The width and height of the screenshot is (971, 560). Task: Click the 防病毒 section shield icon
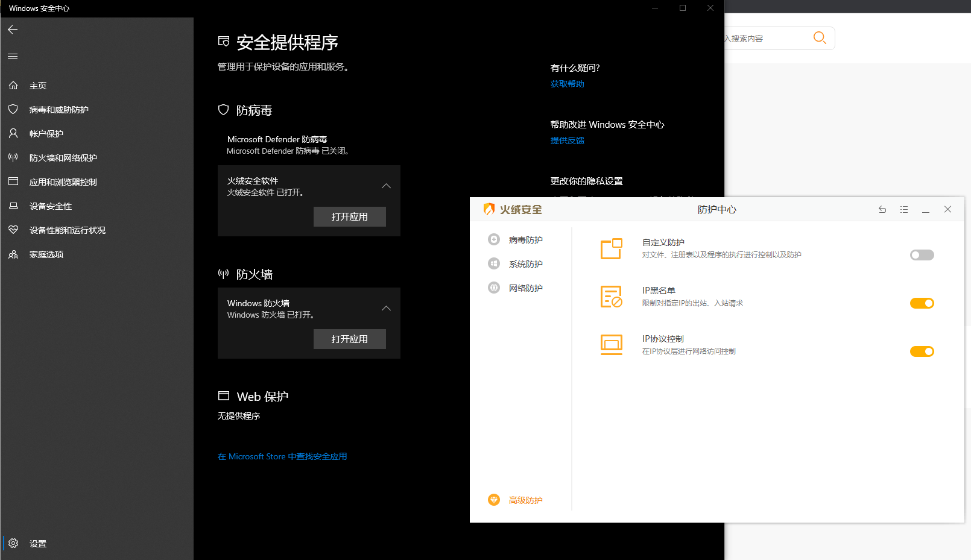click(224, 110)
